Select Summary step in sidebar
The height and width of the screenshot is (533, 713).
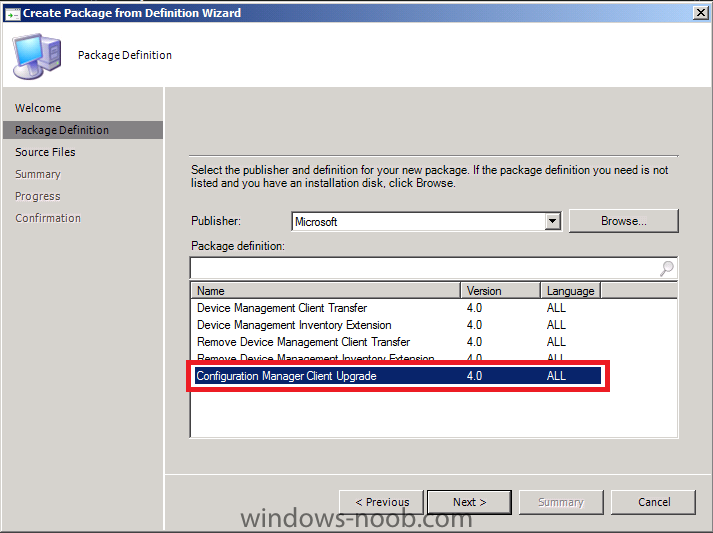click(x=38, y=174)
